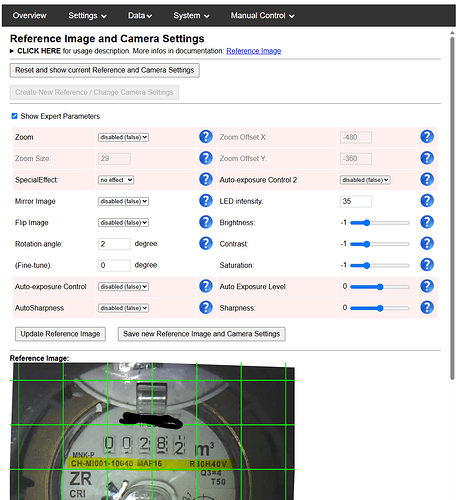Adjust the Brightness slider
The height and width of the screenshot is (500, 473).
[x=380, y=223]
